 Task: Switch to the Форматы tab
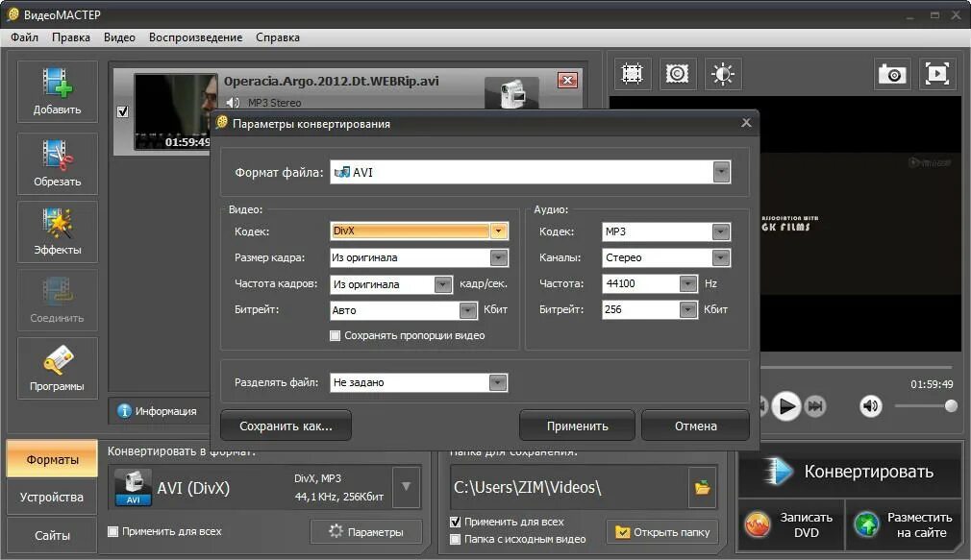(52, 459)
